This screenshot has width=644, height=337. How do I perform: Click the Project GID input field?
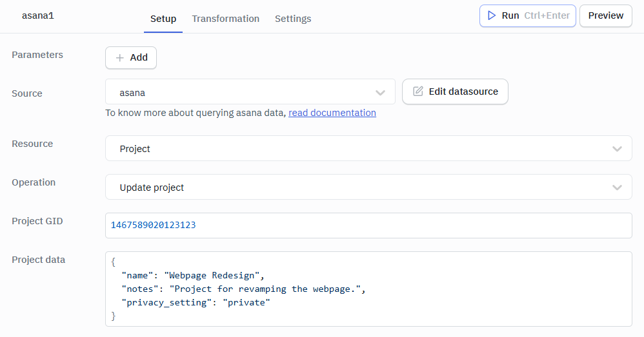(368, 226)
